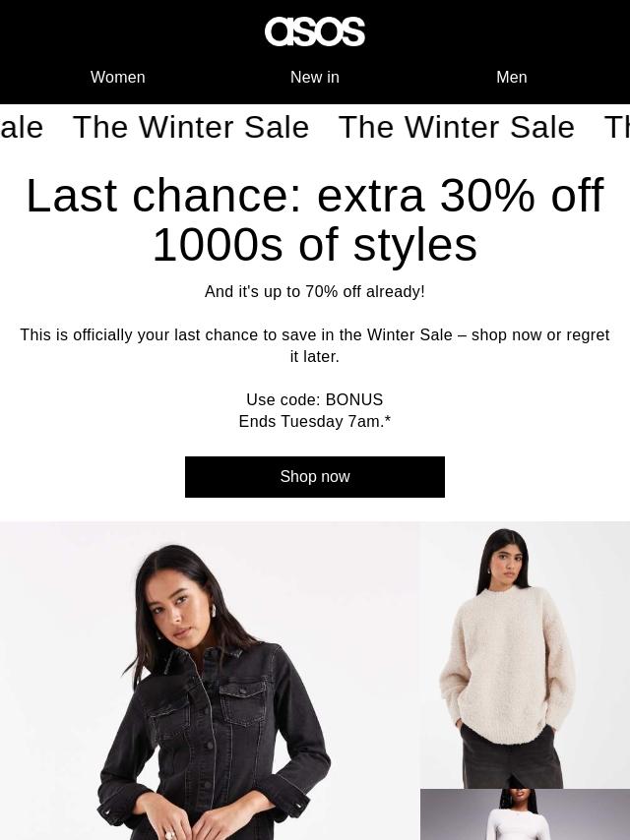
Task: Click the 'shop now or regret it later' paragraph
Action: click(315, 345)
